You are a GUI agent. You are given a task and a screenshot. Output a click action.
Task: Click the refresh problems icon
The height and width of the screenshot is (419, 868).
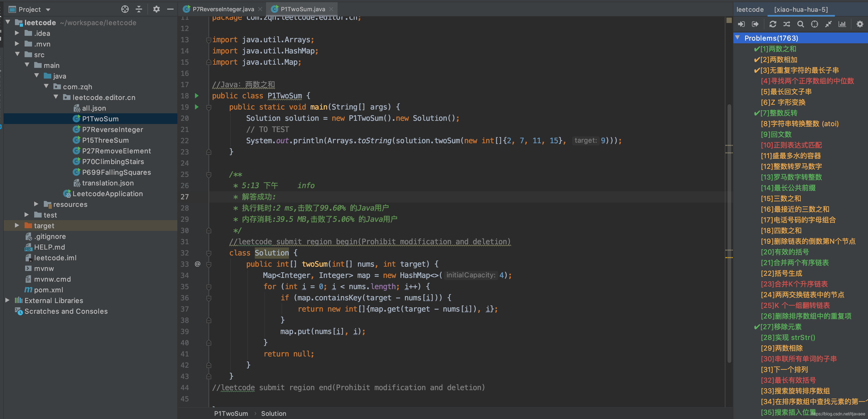pos(773,24)
